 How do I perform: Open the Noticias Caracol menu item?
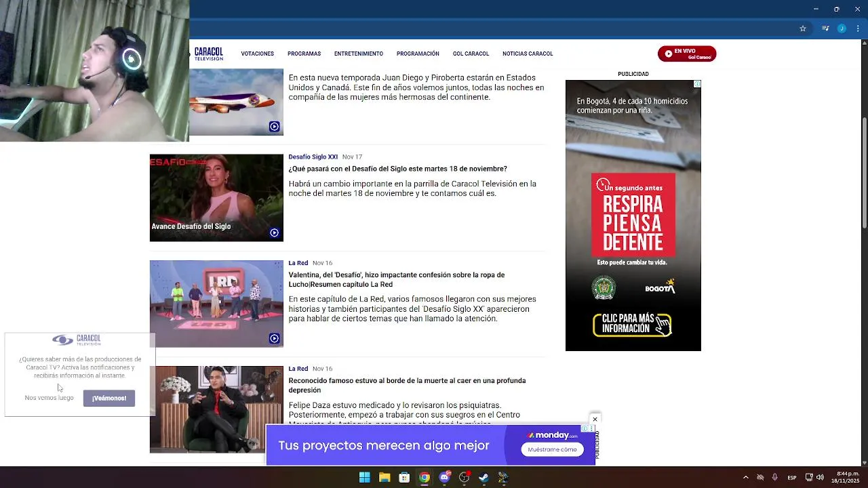click(528, 54)
